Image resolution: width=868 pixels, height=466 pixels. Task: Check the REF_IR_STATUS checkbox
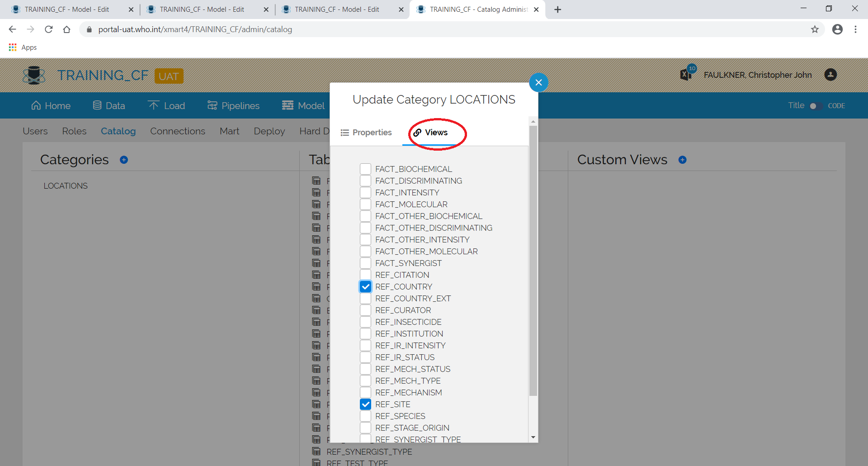[x=365, y=357]
